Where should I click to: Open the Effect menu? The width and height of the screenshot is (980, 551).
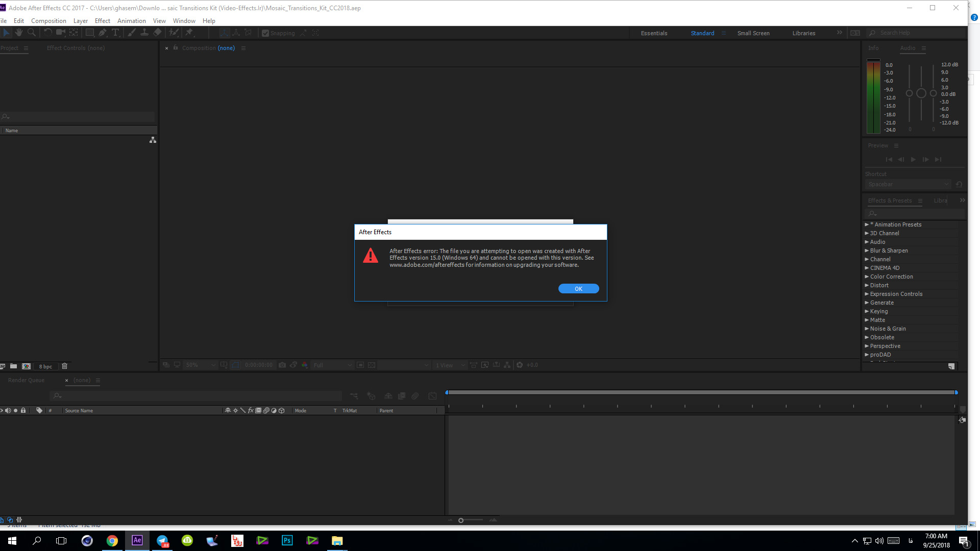click(x=103, y=21)
